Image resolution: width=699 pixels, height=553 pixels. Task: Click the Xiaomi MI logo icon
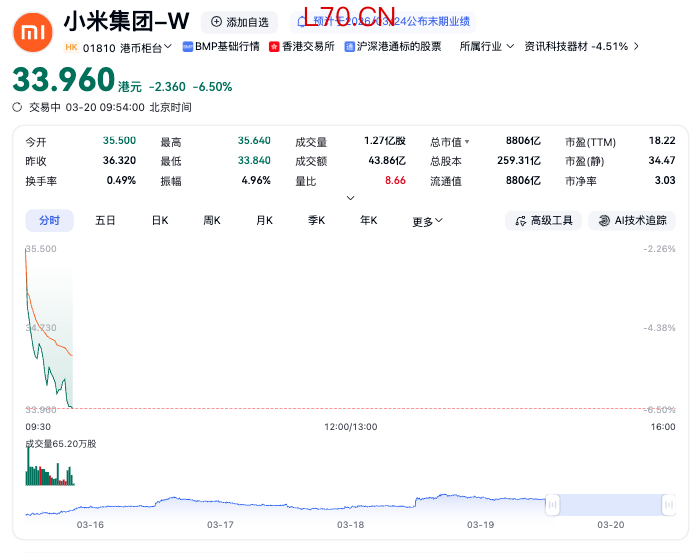33,33
